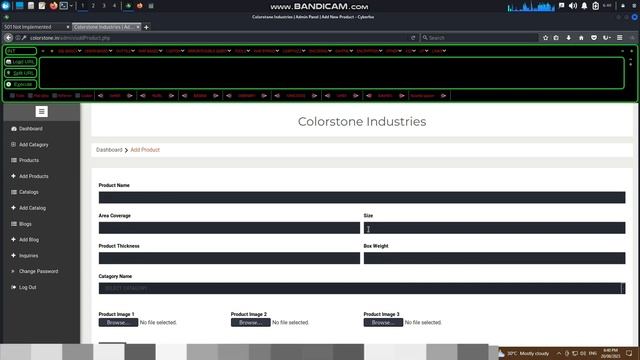Viewport: 640px width, 360px height.
Task: Open a new browser tab with plus
Action: (x=146, y=27)
